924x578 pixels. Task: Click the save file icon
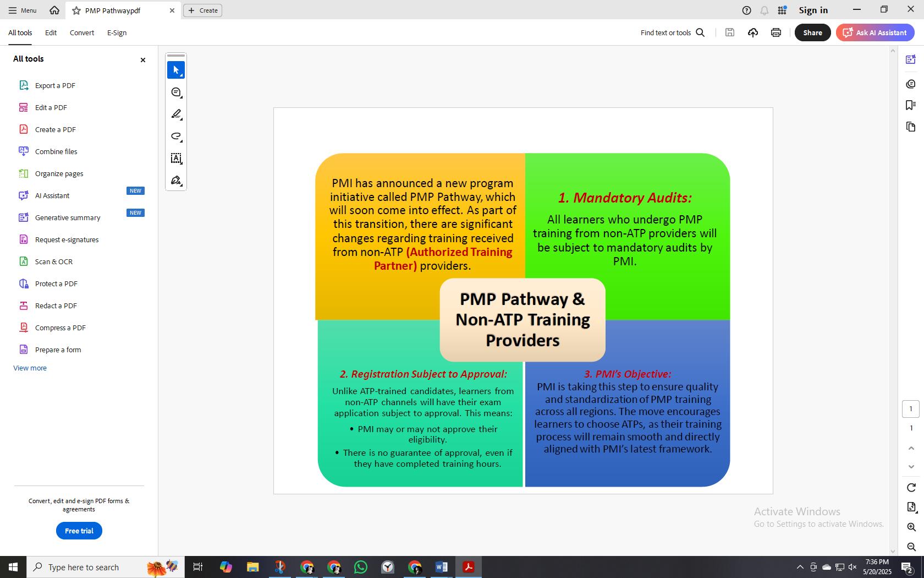click(x=730, y=32)
